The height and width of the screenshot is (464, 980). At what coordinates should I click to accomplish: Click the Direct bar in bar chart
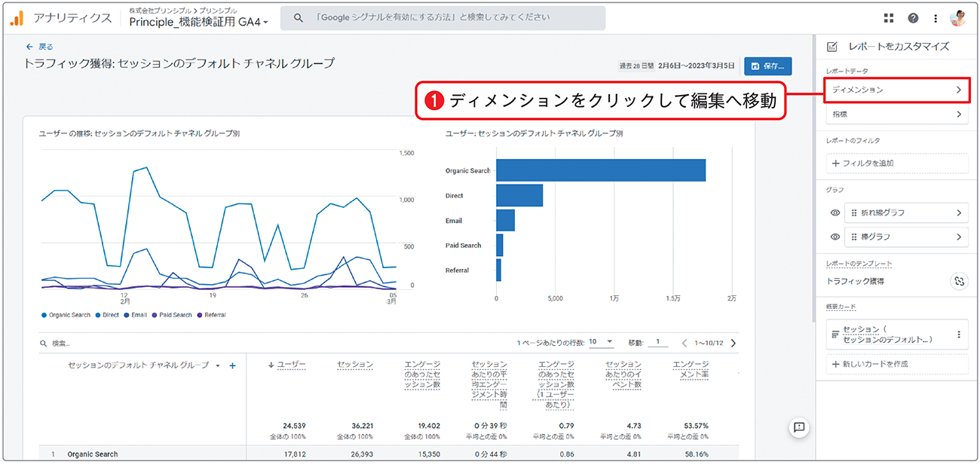(519, 195)
